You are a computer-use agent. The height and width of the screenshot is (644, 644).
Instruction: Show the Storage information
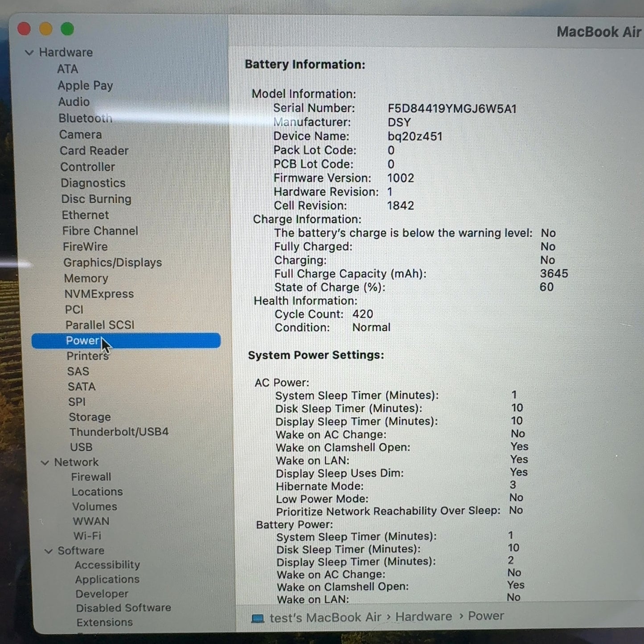click(90, 417)
